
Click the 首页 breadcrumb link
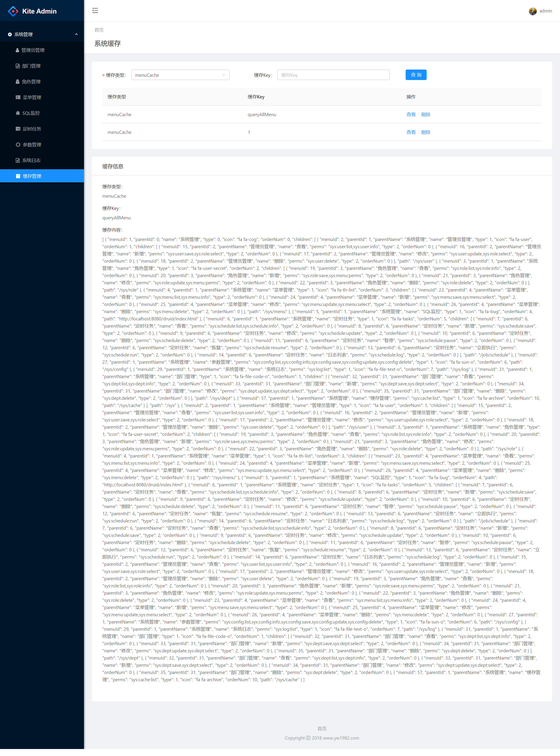coord(99,30)
